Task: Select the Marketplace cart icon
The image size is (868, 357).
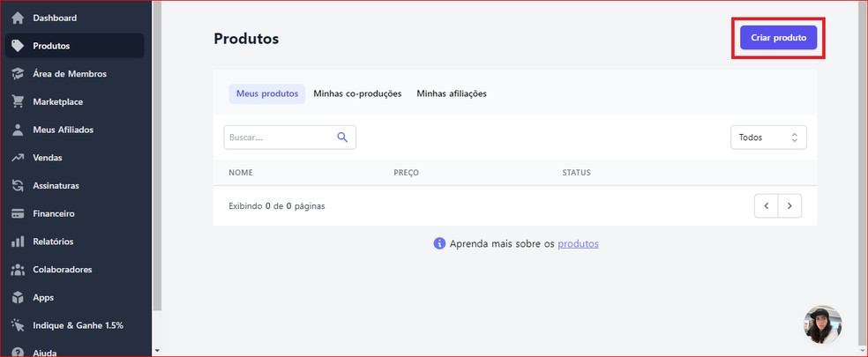Action: pyautogui.click(x=17, y=101)
